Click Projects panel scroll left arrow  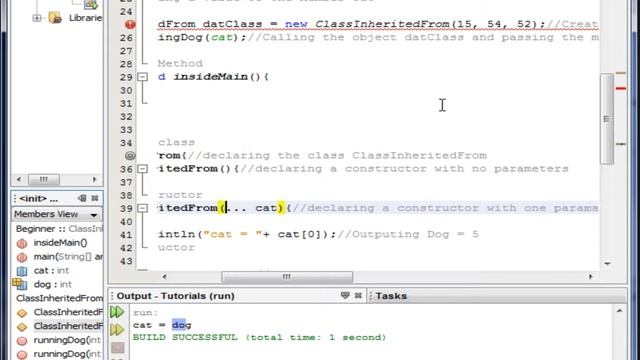(x=18, y=180)
